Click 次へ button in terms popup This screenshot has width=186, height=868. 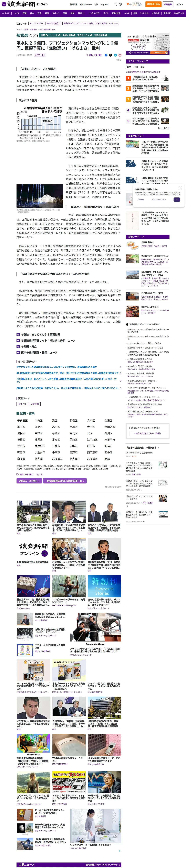click(177, 199)
